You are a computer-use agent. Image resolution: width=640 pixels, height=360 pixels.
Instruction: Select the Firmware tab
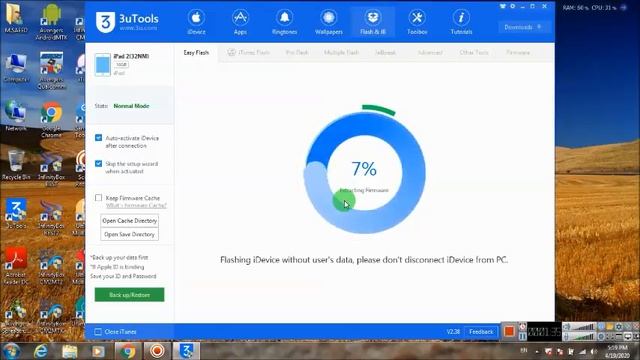pos(518,52)
